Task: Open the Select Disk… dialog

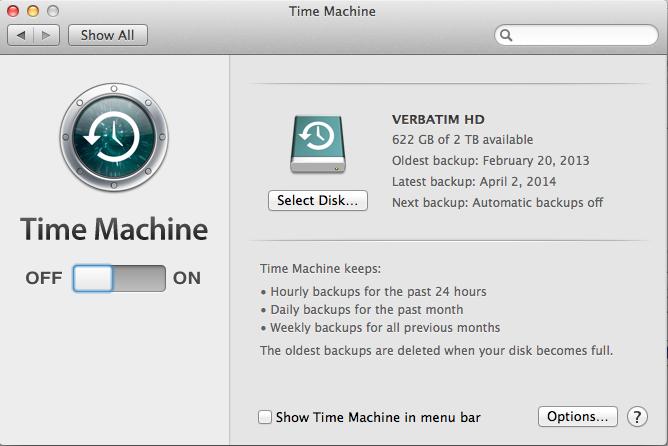Action: pyautogui.click(x=318, y=200)
